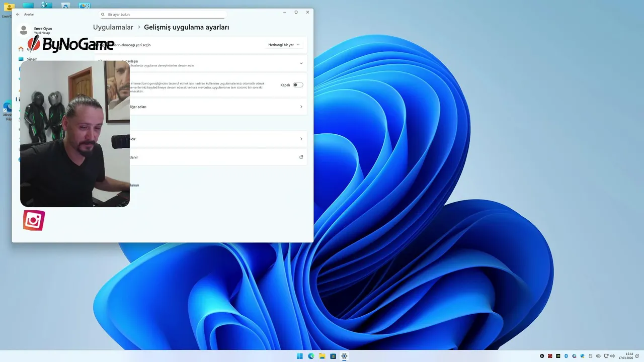This screenshot has width=644, height=362.
Task: Open the Sistem sidebar category
Action: [32, 59]
